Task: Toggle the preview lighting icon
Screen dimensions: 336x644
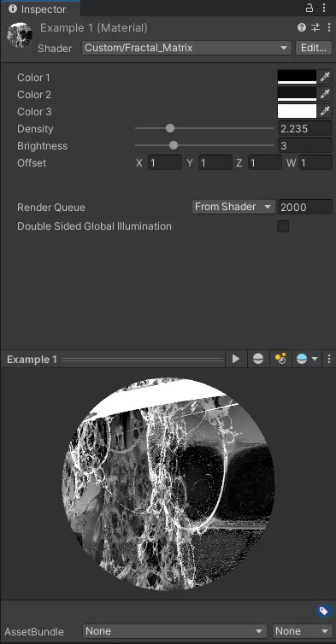Action: coord(280,359)
